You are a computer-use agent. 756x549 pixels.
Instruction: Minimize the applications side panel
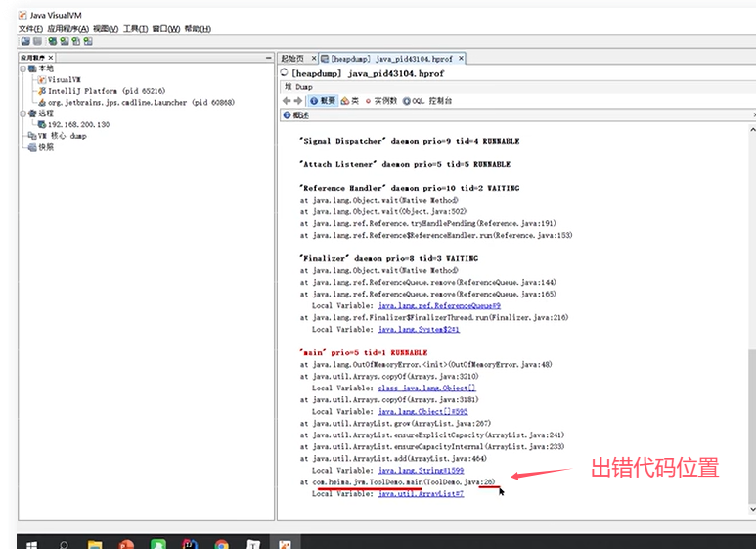269,58
